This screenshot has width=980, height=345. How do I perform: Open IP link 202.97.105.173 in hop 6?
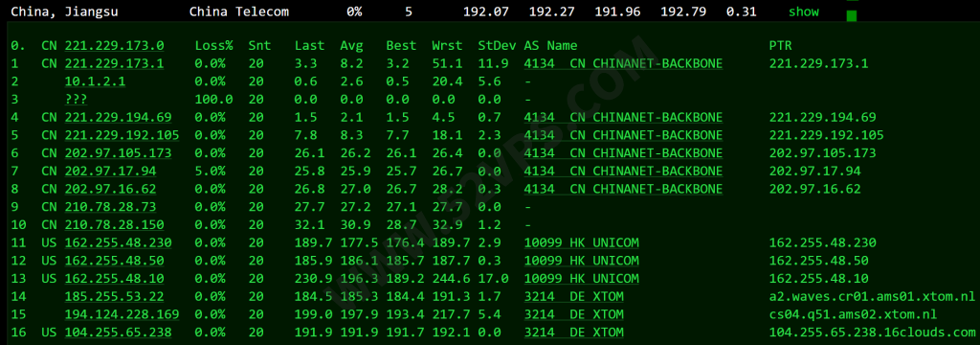point(118,153)
